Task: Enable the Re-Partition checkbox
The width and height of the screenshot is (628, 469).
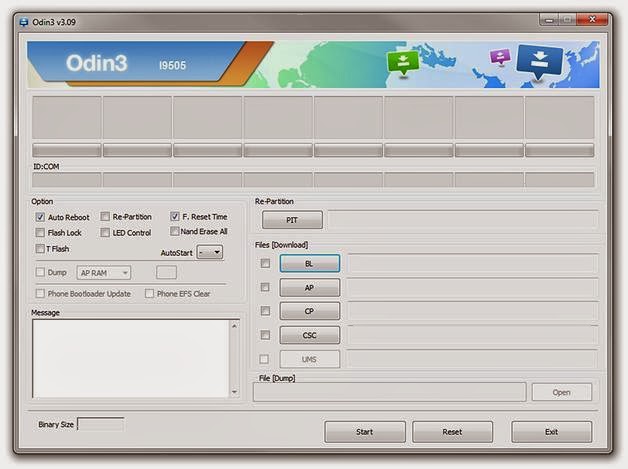Action: 105,217
